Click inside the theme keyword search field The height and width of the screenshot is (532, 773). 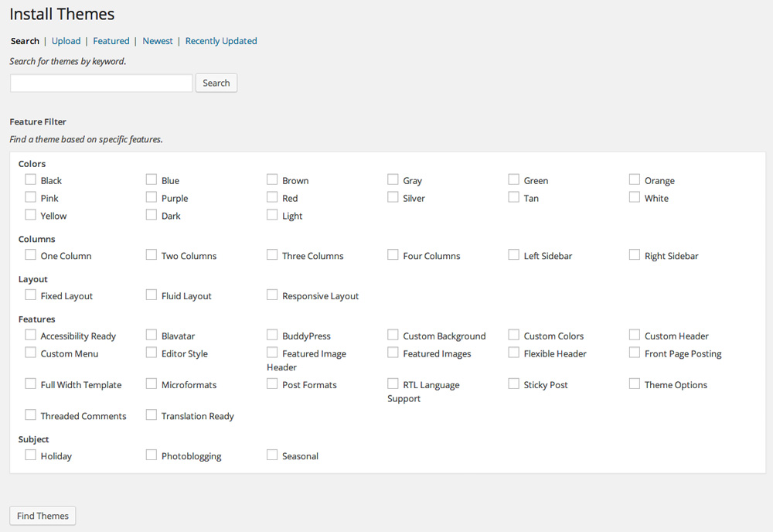(x=100, y=83)
